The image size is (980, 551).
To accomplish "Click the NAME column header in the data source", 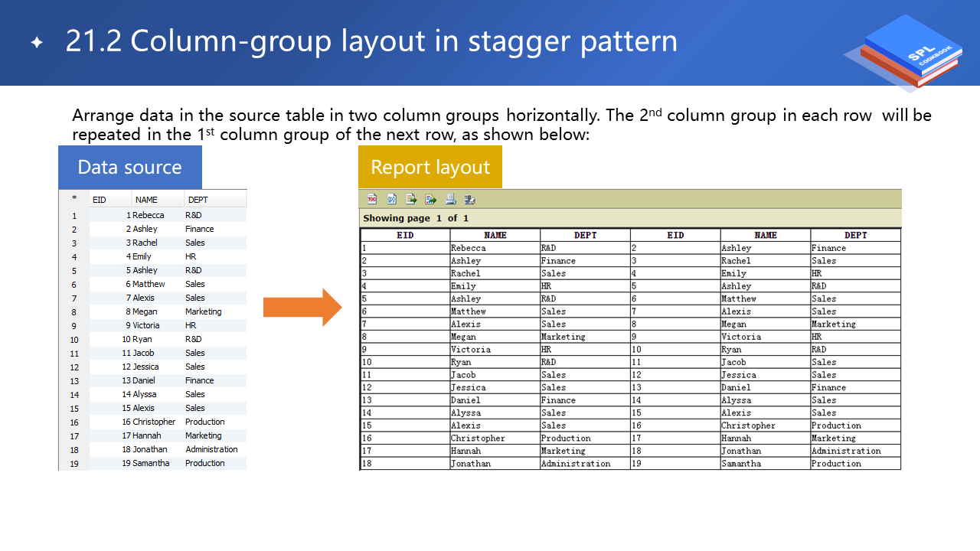I will coord(146,200).
